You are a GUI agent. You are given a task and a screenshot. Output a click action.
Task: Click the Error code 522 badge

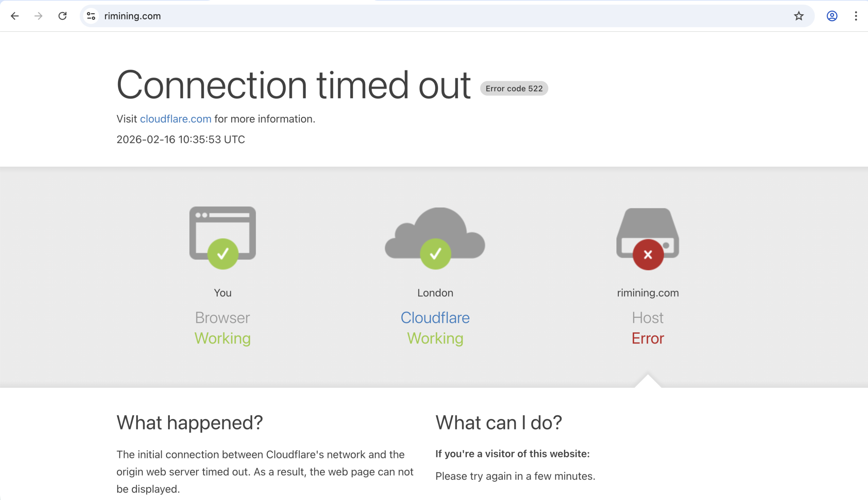(514, 89)
